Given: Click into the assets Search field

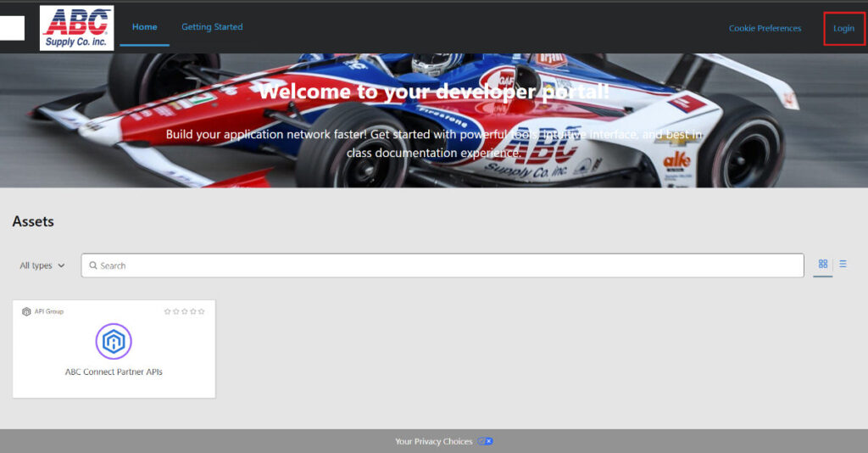Looking at the screenshot, I should point(442,266).
